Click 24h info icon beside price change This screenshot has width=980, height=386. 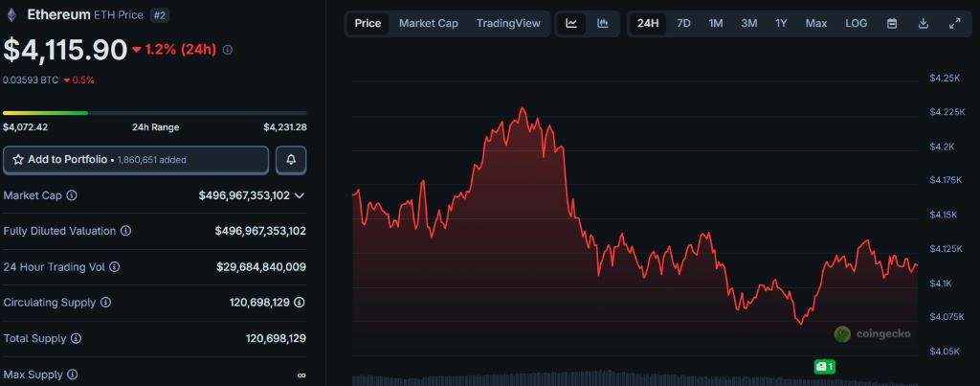[227, 50]
